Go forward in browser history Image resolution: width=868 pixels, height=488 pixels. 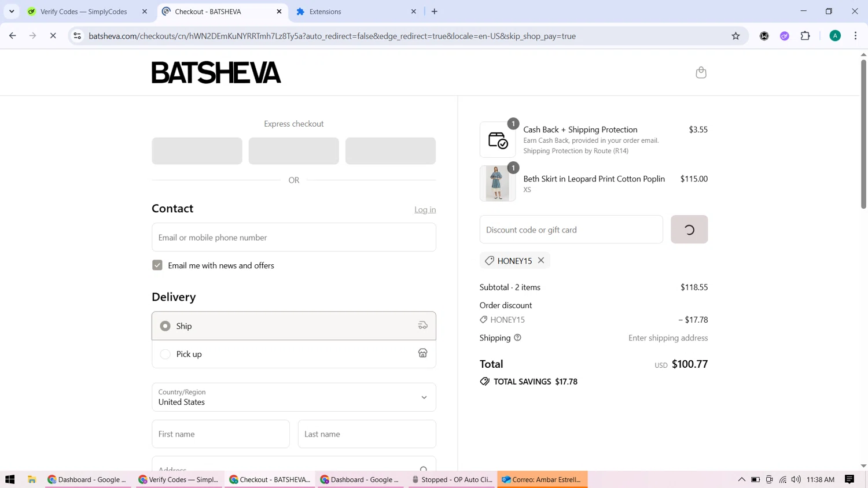click(x=33, y=36)
